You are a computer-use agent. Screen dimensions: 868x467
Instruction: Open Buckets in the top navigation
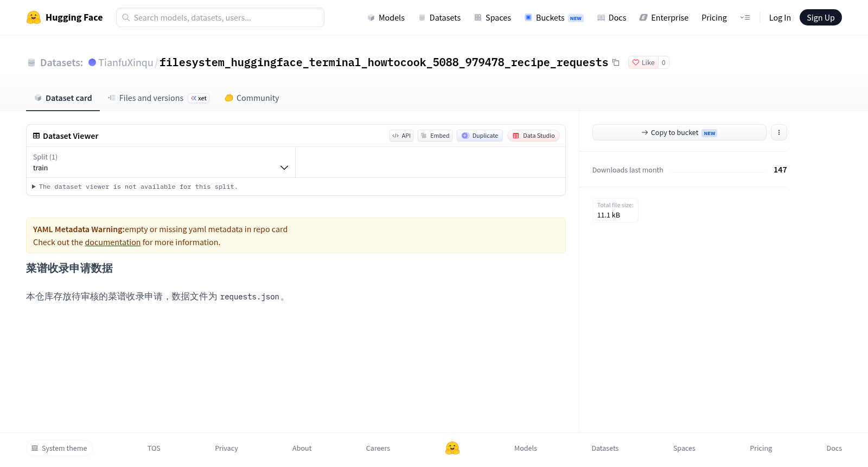pos(554,17)
